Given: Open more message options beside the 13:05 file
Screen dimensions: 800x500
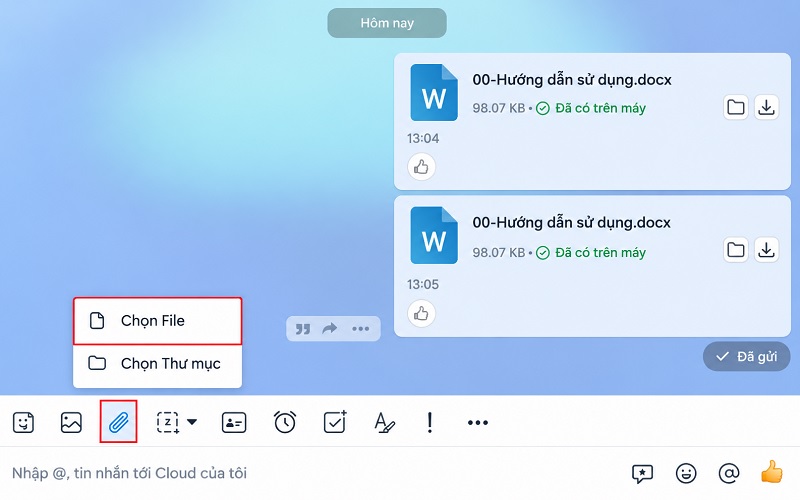Looking at the screenshot, I should (x=361, y=329).
